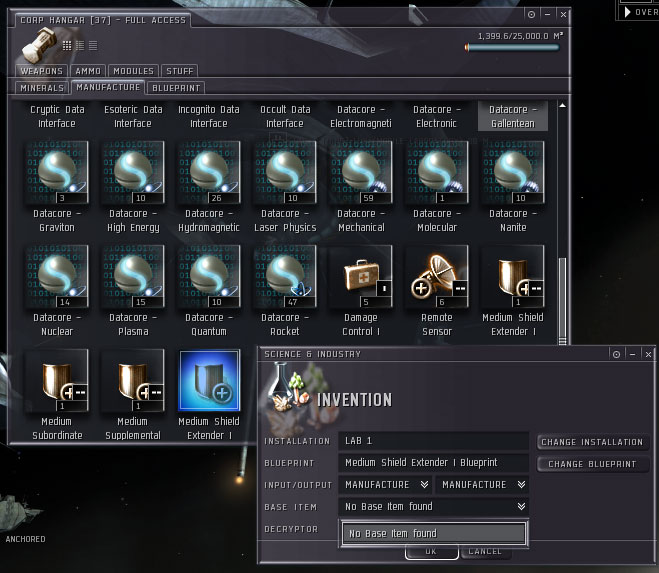Screen dimensions: 659x573
Task: Click the hangar scrollbar up arrow
Action: pos(562,106)
